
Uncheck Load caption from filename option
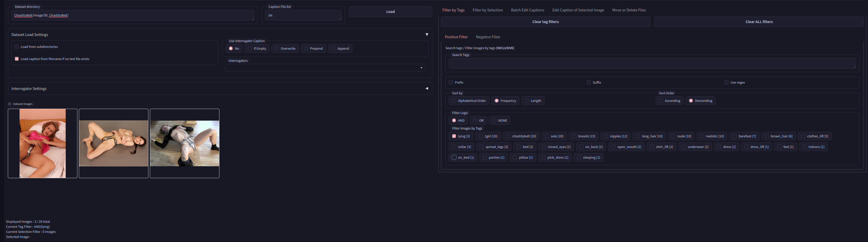click(x=17, y=59)
